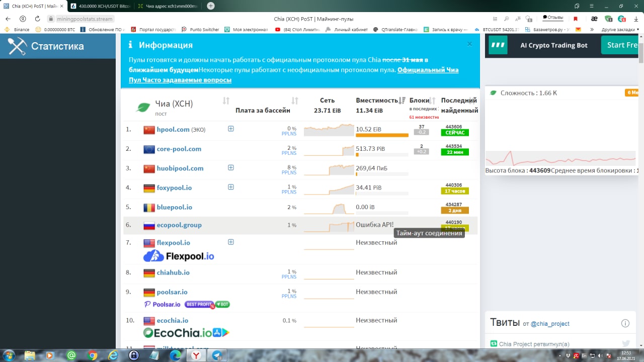644x362 pixels.
Task: Open Telegram from the taskbar
Action: pyautogui.click(x=217, y=355)
